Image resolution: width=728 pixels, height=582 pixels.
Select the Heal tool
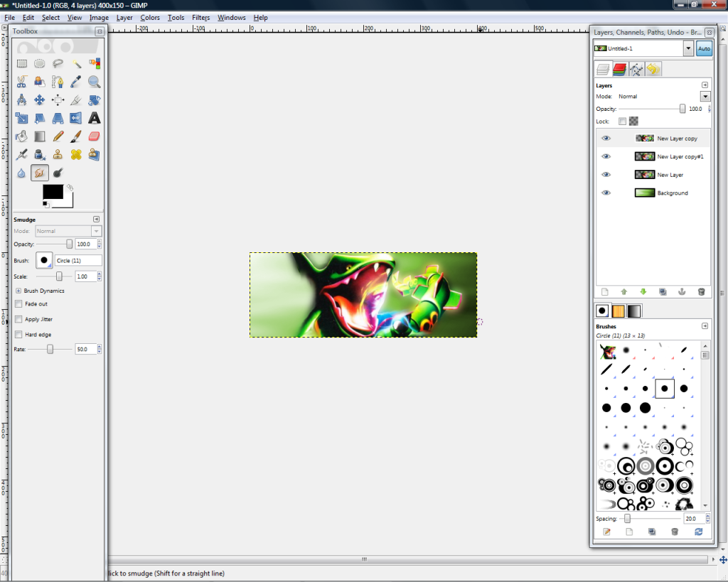point(76,154)
